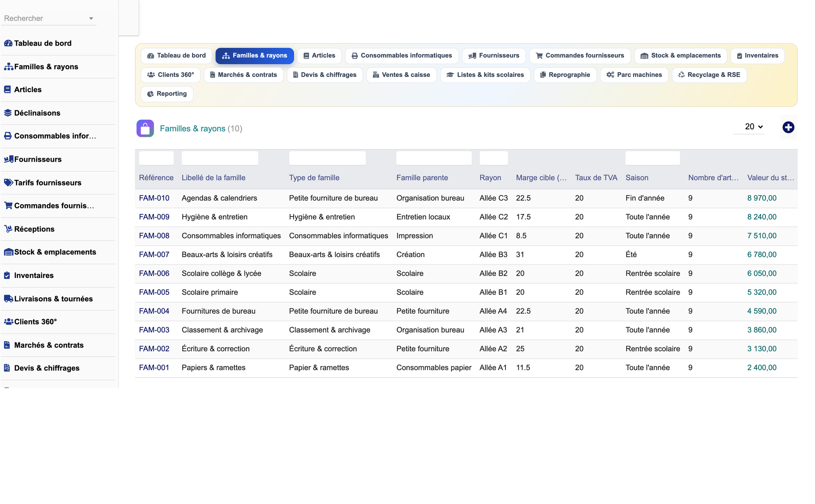This screenshot has width=815, height=504.
Task: Click the stock value 8 970,00
Action: click(762, 198)
